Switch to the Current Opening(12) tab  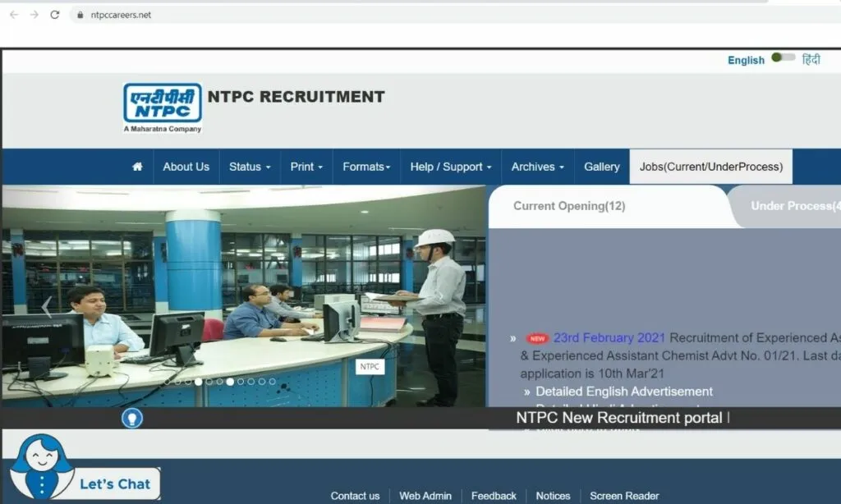point(569,206)
